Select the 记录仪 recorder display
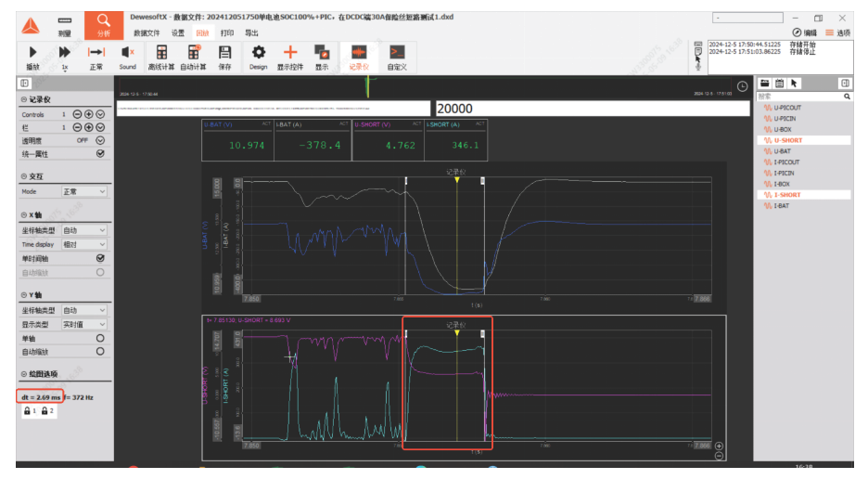The height and width of the screenshot is (479, 868). (x=359, y=58)
